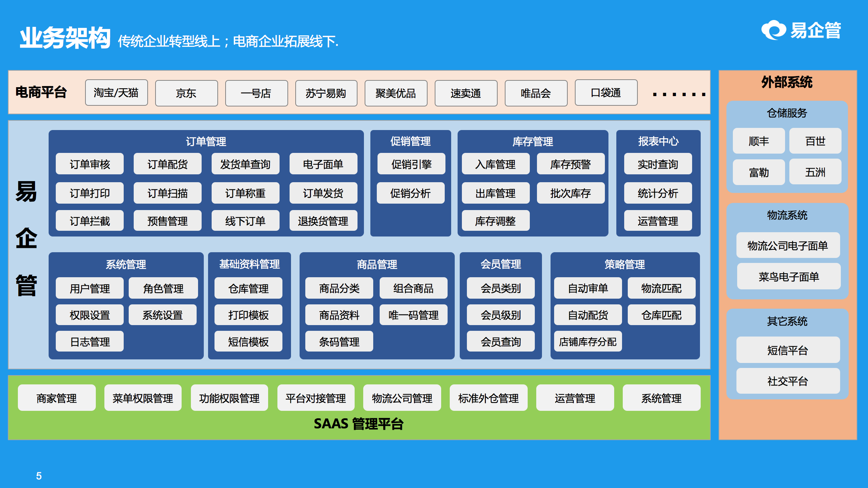Click 会员查询 under member management
Viewport: 868px width, 488px height.
coord(500,341)
